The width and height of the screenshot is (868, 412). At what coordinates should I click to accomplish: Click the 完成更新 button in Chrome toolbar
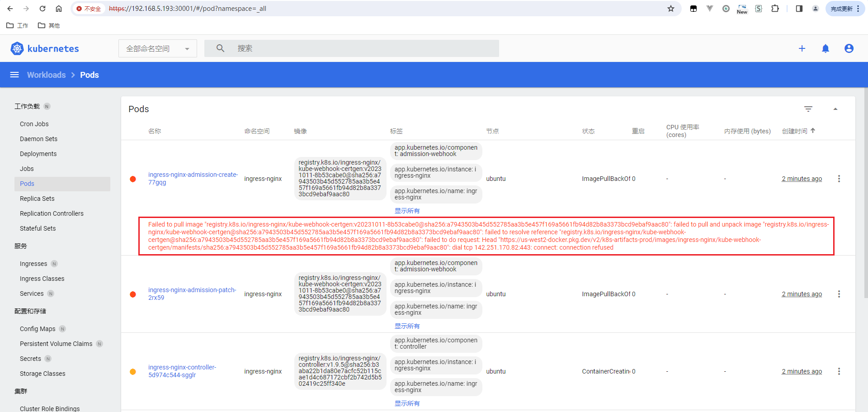pyautogui.click(x=842, y=8)
